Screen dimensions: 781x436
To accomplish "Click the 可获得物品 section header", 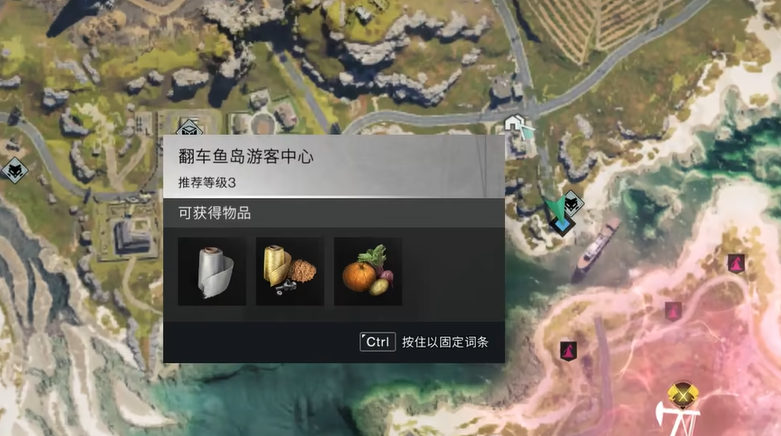I will [x=215, y=213].
